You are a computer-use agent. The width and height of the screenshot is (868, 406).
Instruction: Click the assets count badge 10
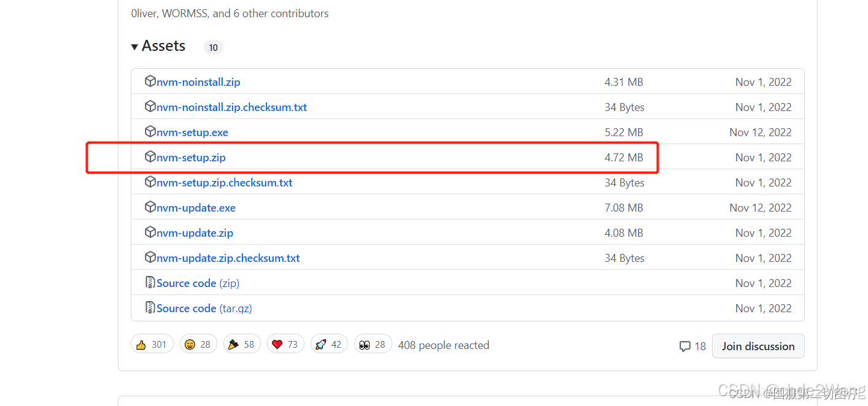click(x=214, y=47)
